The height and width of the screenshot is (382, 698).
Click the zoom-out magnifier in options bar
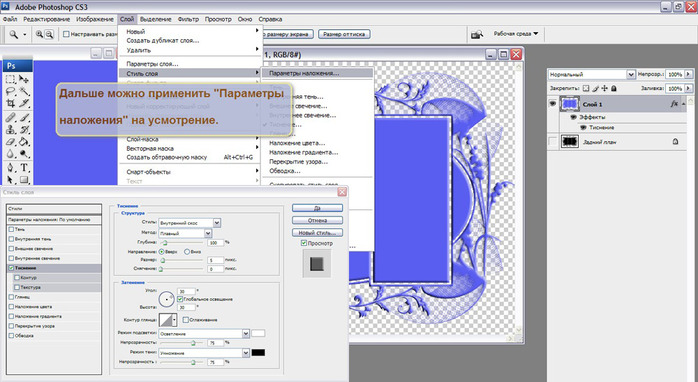click(49, 34)
